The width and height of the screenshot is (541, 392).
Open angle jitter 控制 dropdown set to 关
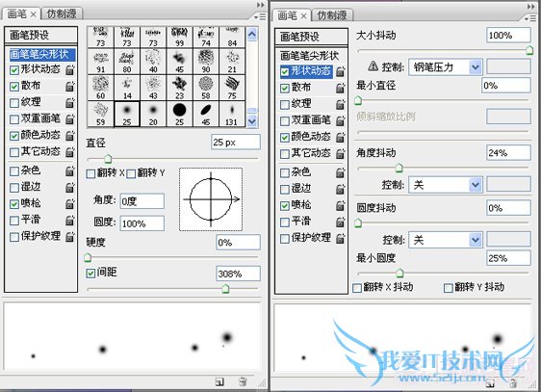point(476,185)
